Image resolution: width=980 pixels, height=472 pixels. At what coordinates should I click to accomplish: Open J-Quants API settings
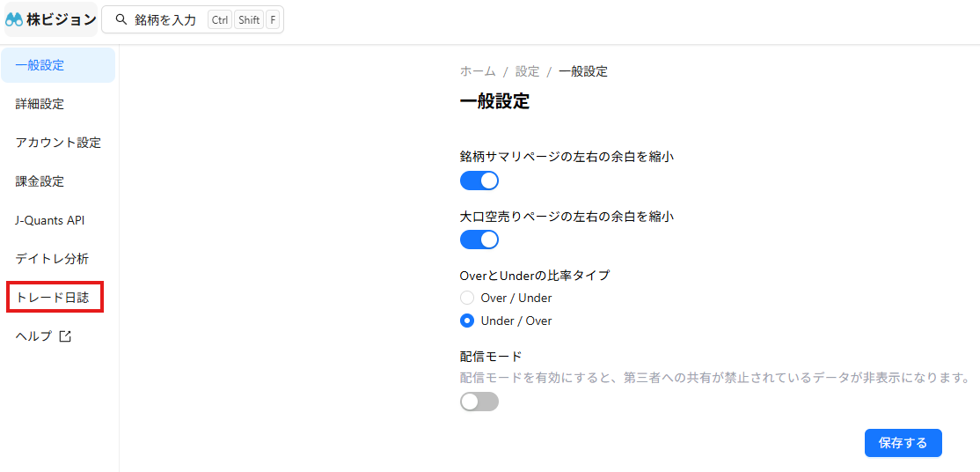coord(58,220)
